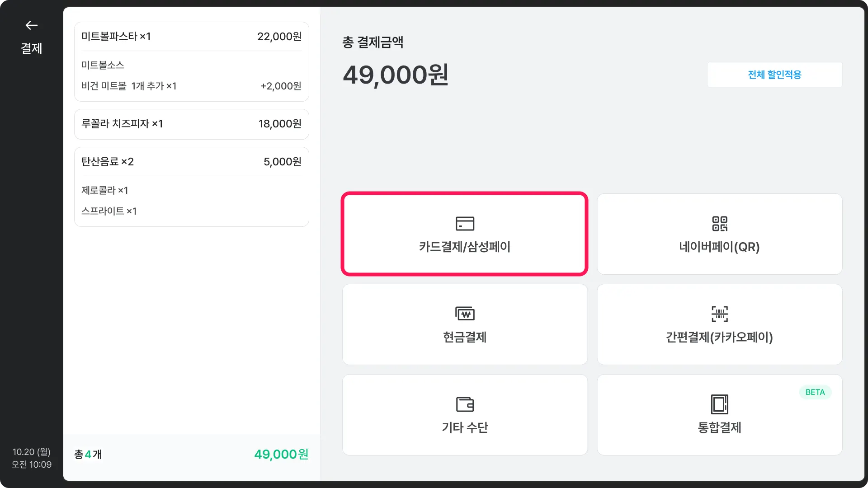Click the back arrow icon
Screen dimensions: 868x488
pos(31,25)
